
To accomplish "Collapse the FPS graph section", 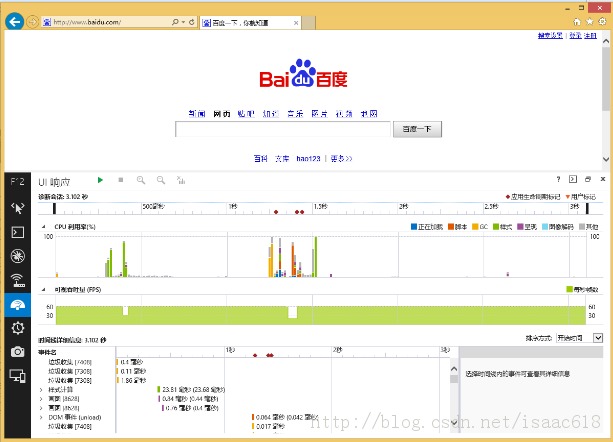I will [x=43, y=290].
